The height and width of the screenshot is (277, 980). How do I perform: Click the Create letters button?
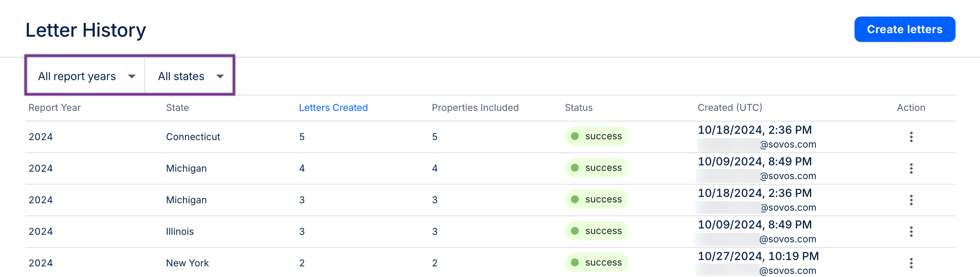tap(904, 29)
